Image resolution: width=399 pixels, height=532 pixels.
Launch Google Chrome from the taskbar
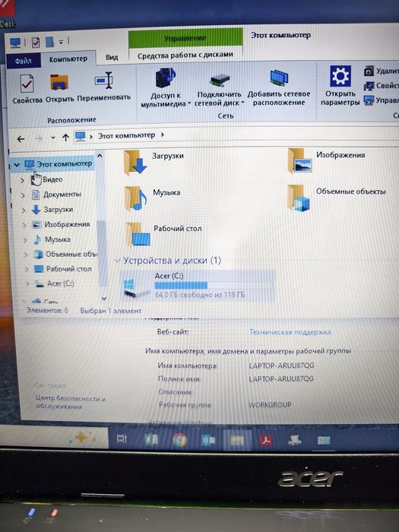(179, 440)
